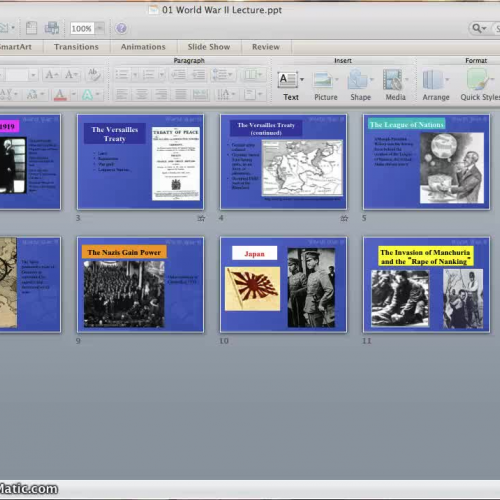Switch to the Transitions tab
The height and width of the screenshot is (500, 500).
pyautogui.click(x=76, y=47)
